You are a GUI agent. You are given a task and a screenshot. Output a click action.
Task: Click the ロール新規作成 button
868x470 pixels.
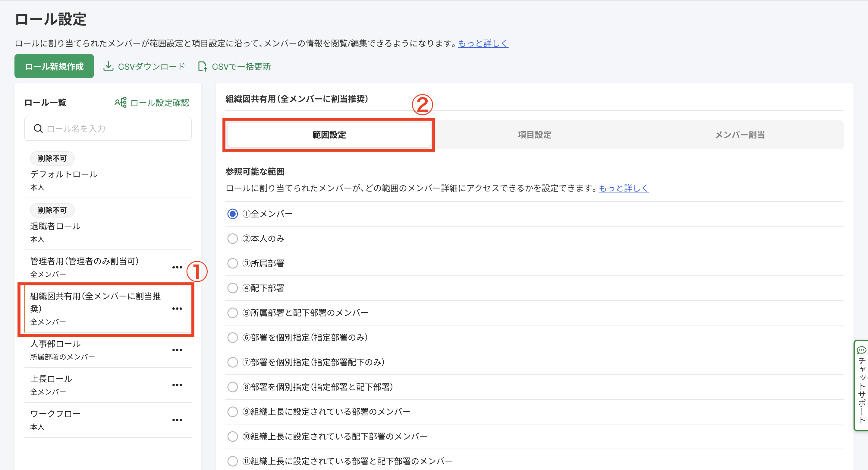[54, 66]
